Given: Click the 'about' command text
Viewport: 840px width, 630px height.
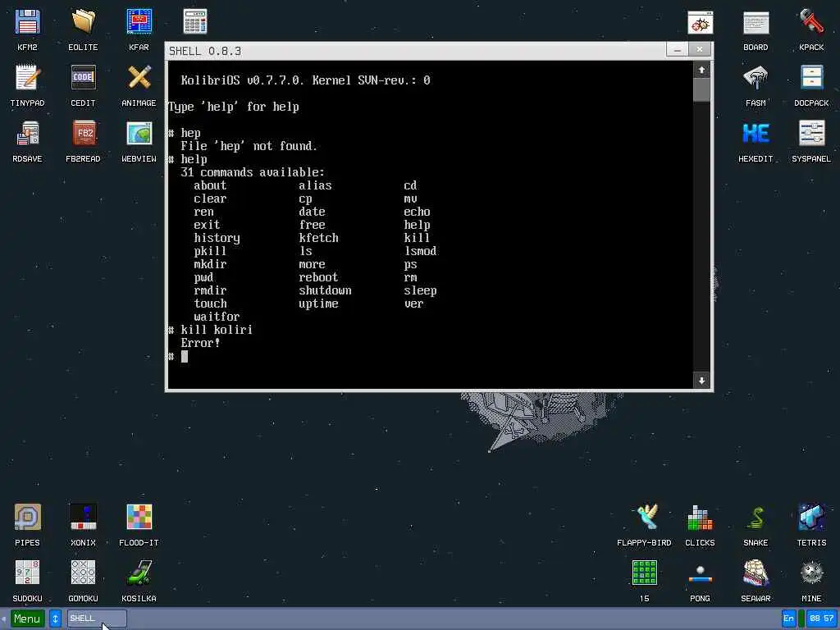Looking at the screenshot, I should point(210,185).
